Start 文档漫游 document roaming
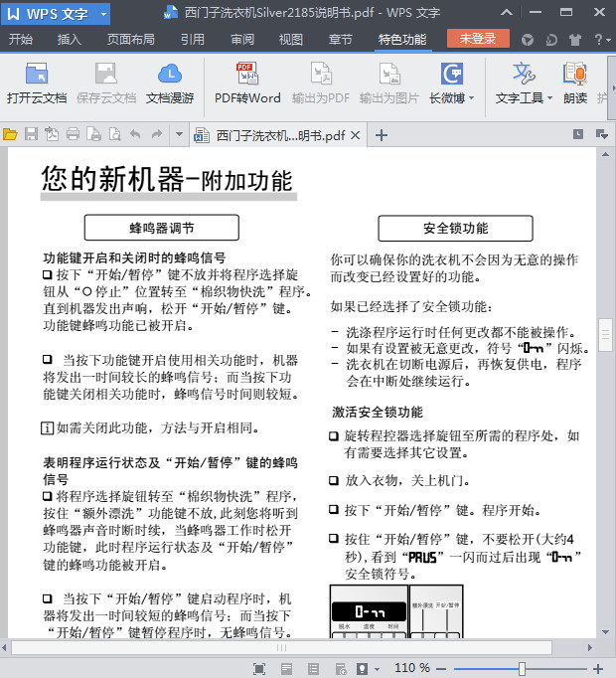 (x=170, y=84)
